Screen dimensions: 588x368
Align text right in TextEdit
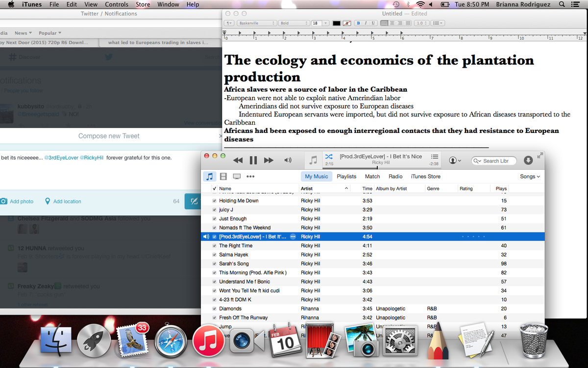click(400, 23)
